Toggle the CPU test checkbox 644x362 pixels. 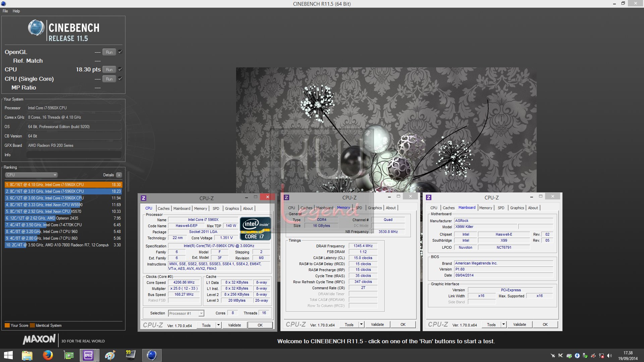click(x=120, y=69)
